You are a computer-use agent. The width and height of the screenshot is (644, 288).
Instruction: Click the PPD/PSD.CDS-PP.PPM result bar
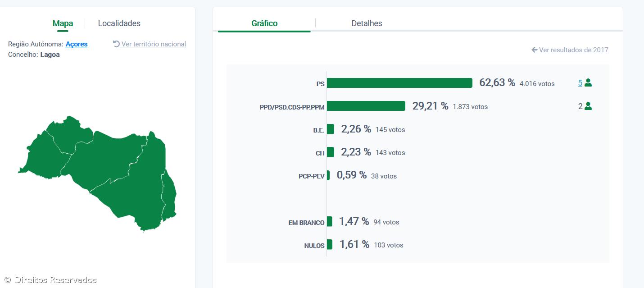pyautogui.click(x=366, y=106)
